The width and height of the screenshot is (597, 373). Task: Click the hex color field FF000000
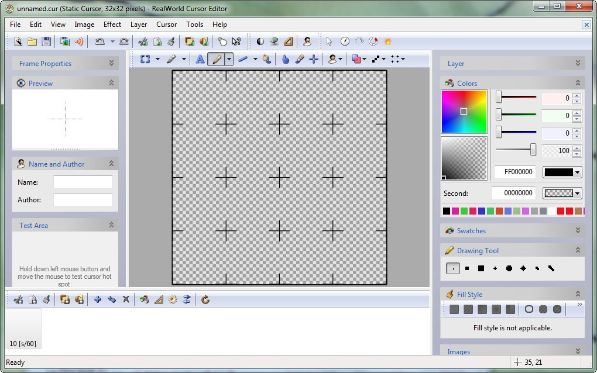[x=515, y=172]
